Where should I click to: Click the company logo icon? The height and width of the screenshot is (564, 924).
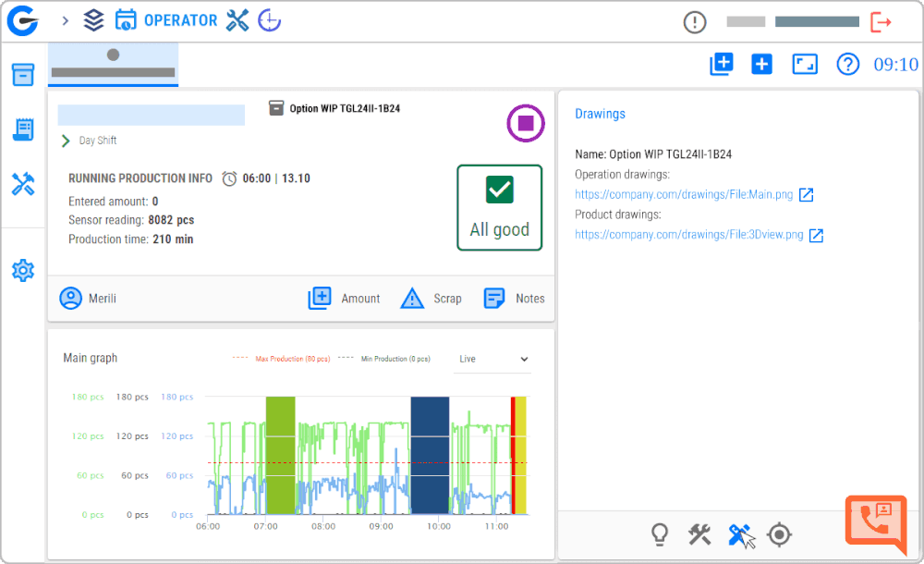coord(22,21)
